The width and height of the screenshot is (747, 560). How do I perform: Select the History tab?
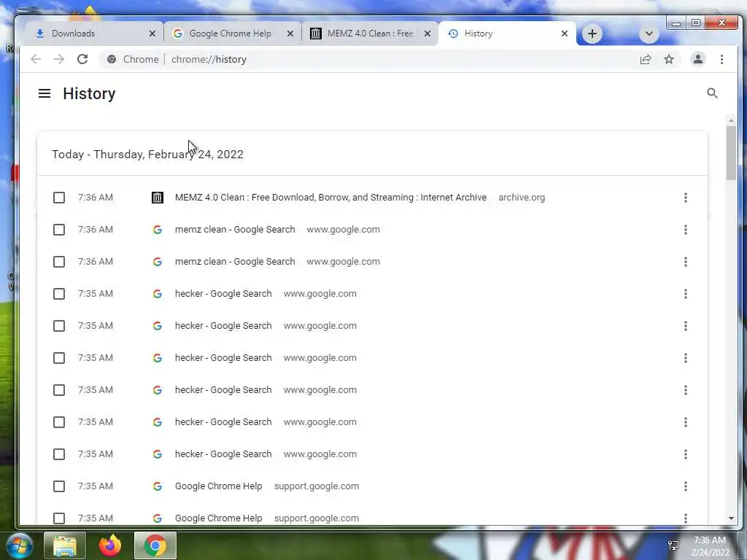[508, 34]
